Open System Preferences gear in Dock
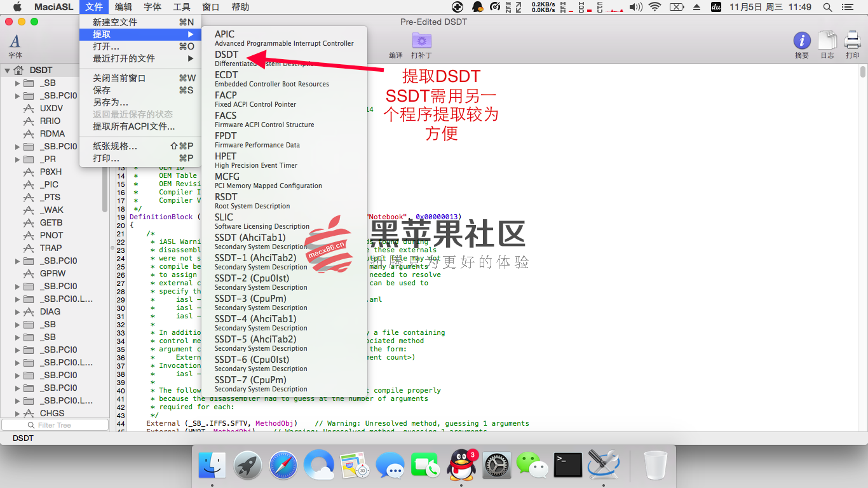 (497, 465)
